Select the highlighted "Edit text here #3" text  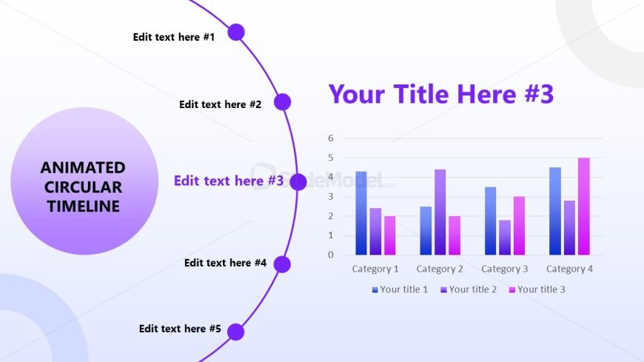point(229,181)
